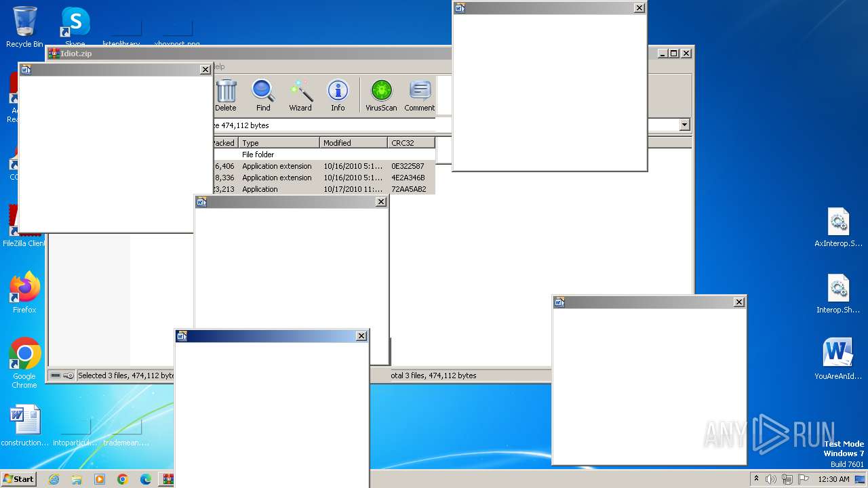Close the popup window at top left

205,69
